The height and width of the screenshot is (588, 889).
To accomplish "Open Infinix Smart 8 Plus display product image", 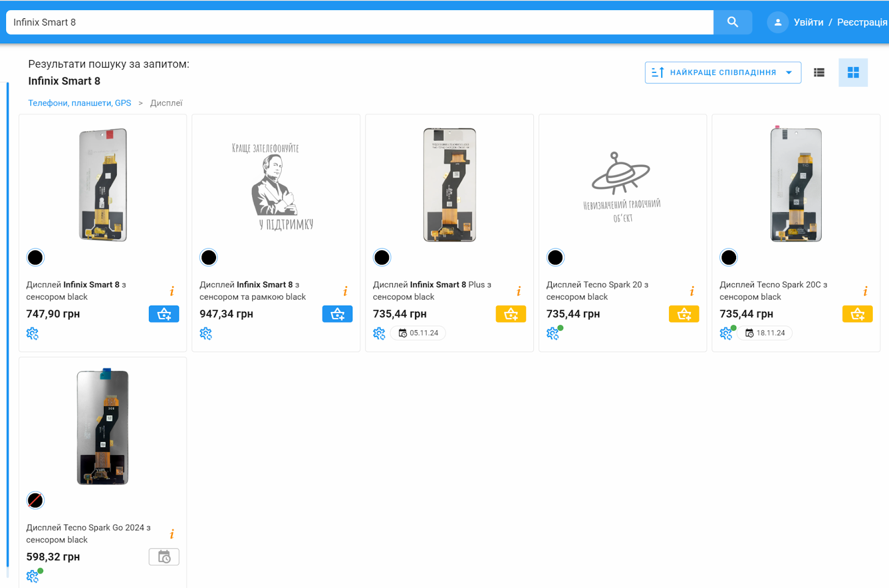I will [450, 185].
